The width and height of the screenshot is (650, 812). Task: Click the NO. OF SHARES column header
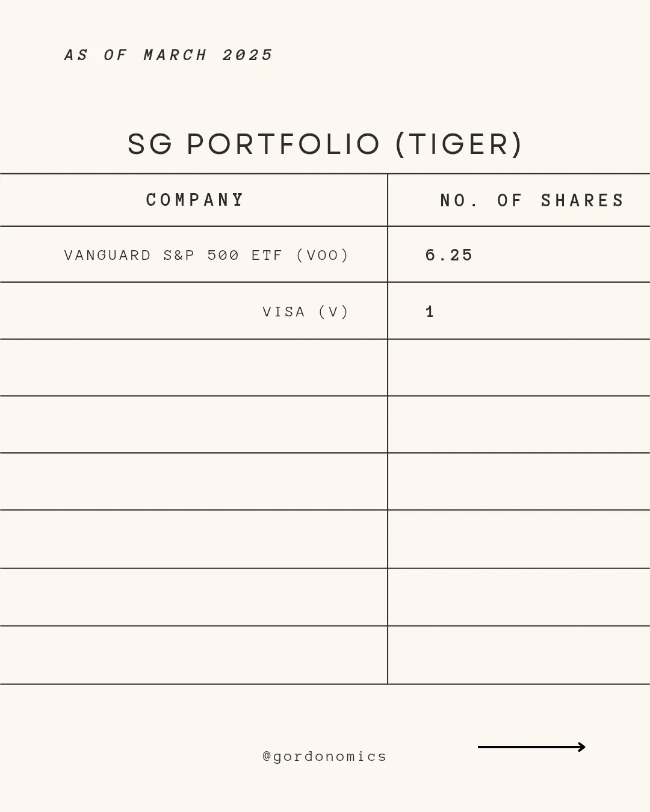tap(532, 200)
